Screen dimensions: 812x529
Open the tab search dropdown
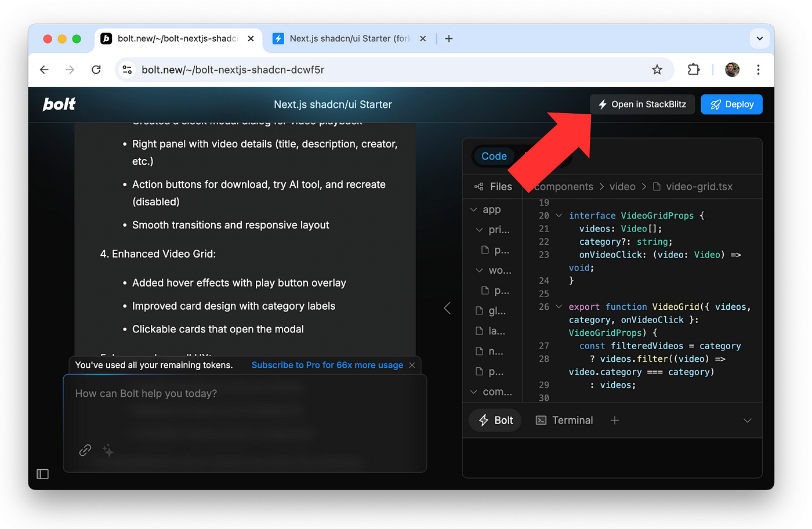click(759, 39)
